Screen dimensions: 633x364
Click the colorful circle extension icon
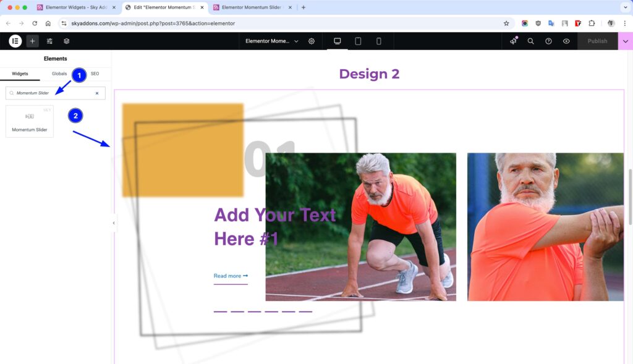(x=524, y=23)
